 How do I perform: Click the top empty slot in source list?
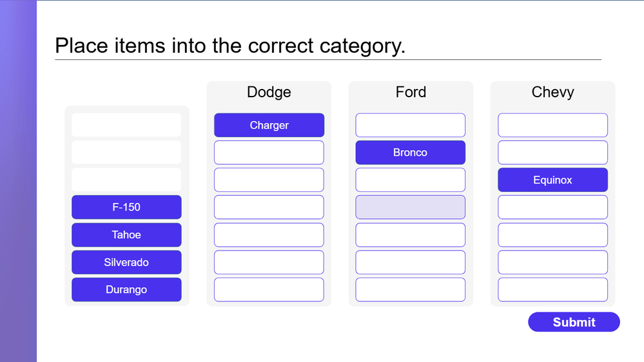tap(126, 126)
